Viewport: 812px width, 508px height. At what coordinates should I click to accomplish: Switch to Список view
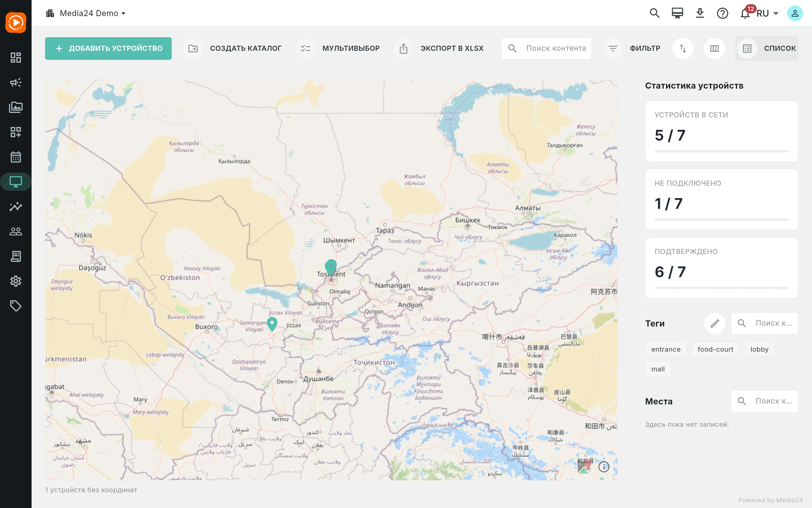click(766, 48)
